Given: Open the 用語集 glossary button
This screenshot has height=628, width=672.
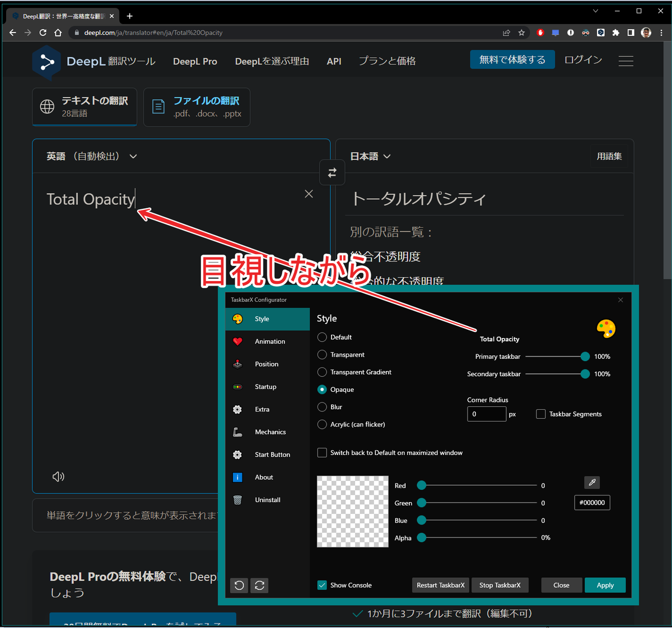Looking at the screenshot, I should click(609, 156).
